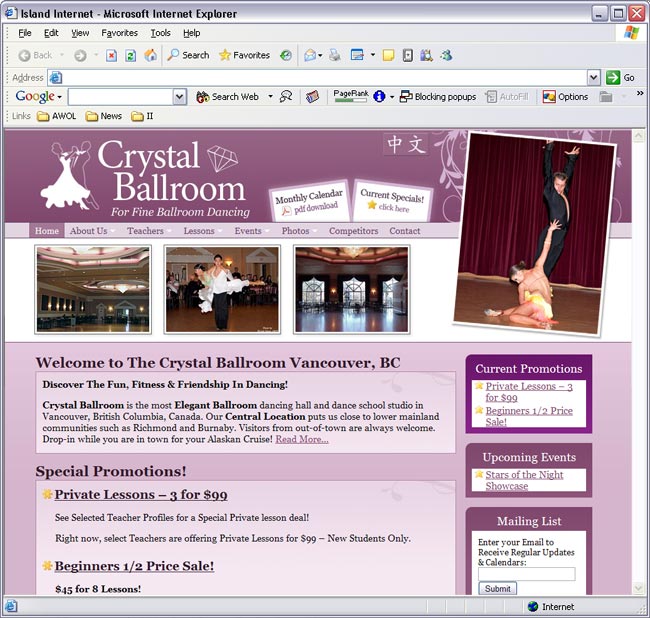Open the Search toolbar button
650x618 pixels.
[x=188, y=55]
